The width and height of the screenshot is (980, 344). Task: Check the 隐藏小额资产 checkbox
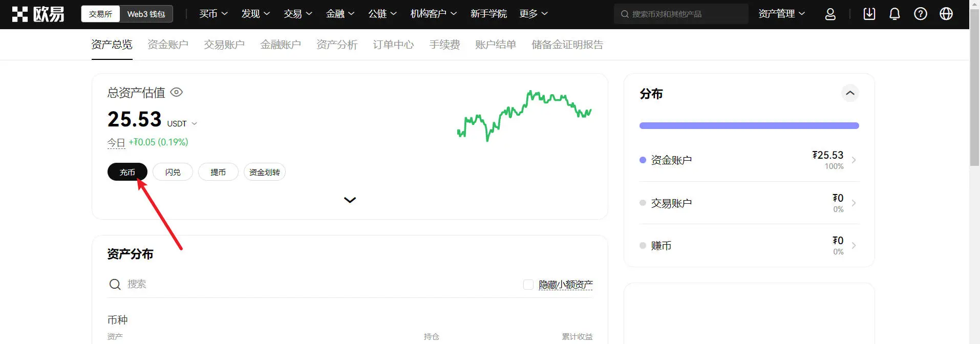(528, 284)
